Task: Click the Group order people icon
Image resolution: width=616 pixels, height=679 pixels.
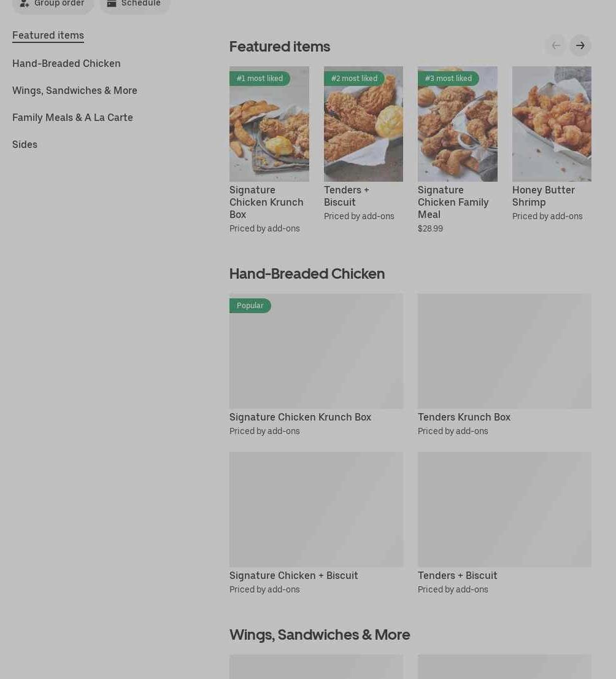Action: [x=25, y=4]
